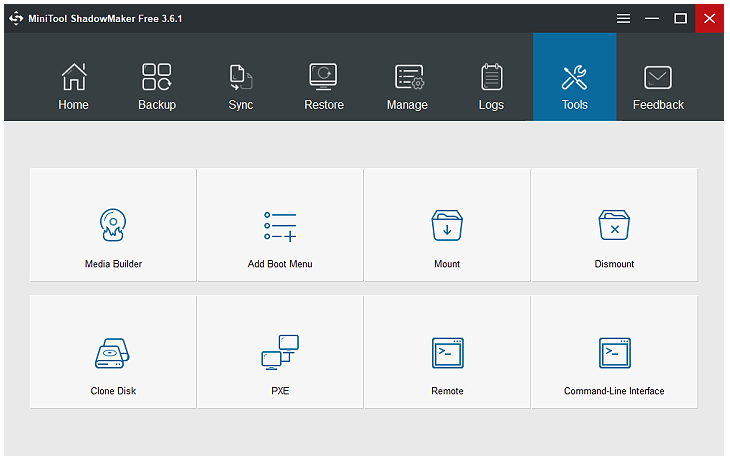Switch to the Backup tab

(157, 77)
